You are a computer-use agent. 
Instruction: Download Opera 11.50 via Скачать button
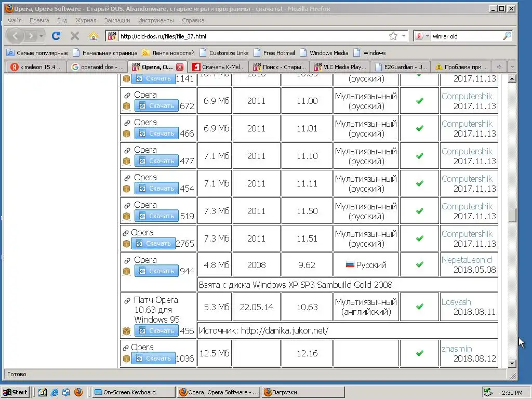click(x=156, y=216)
